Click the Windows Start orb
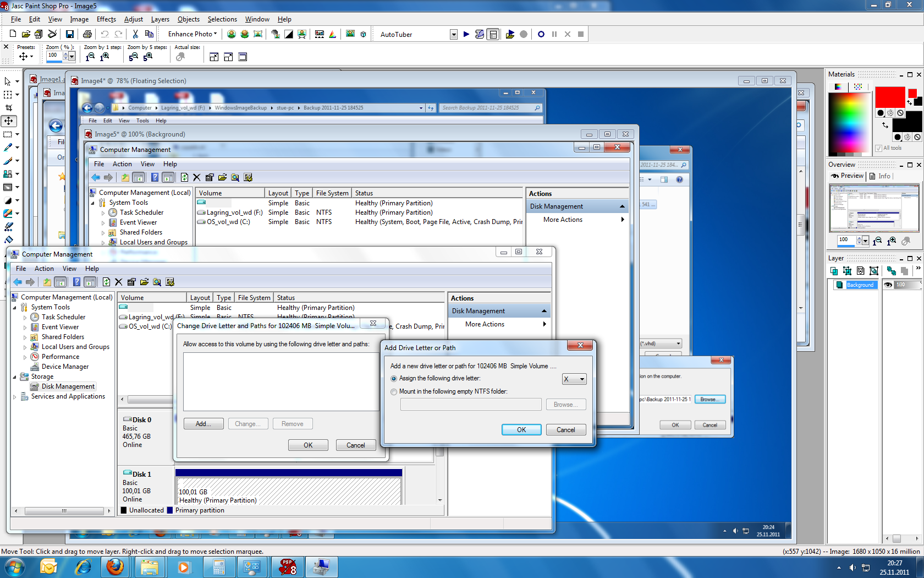Image resolution: width=924 pixels, height=578 pixels. point(15,567)
